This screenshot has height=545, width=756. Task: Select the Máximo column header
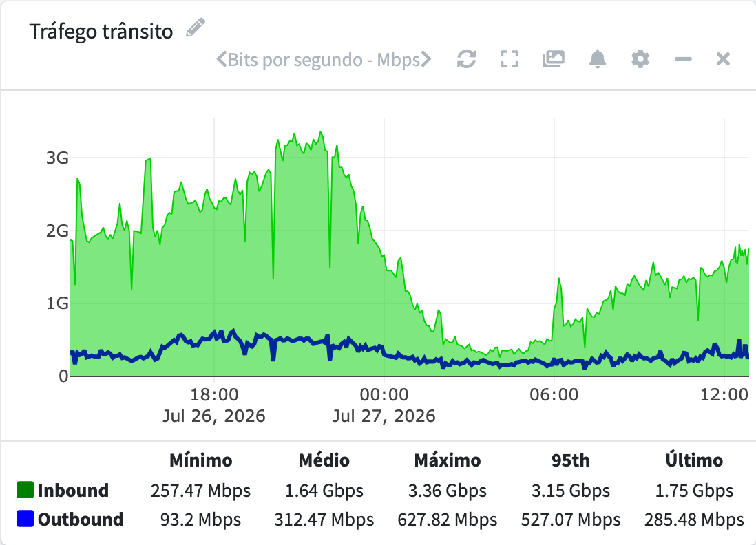coord(448,460)
